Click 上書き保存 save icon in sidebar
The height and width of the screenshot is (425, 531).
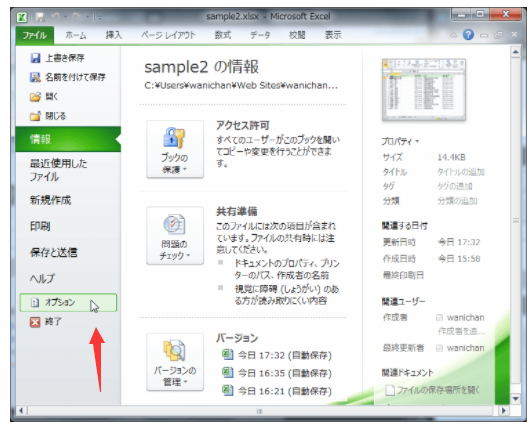point(35,58)
